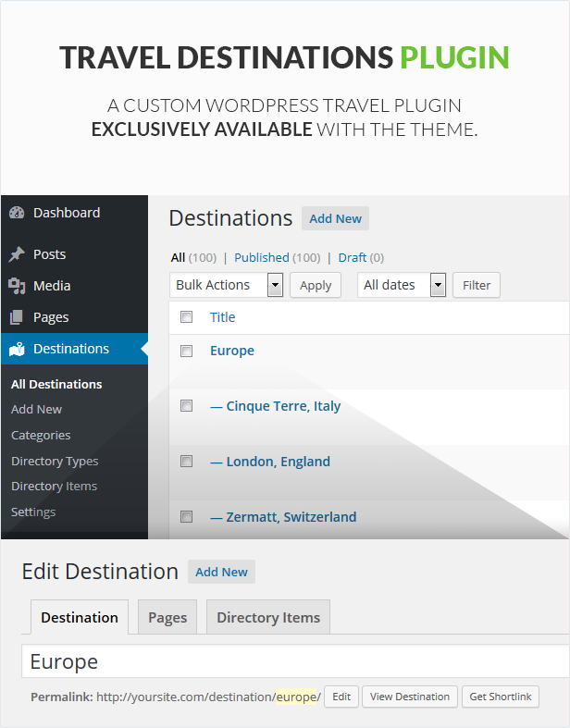570x728 pixels.
Task: Click the Pages document icon
Action: 17,317
